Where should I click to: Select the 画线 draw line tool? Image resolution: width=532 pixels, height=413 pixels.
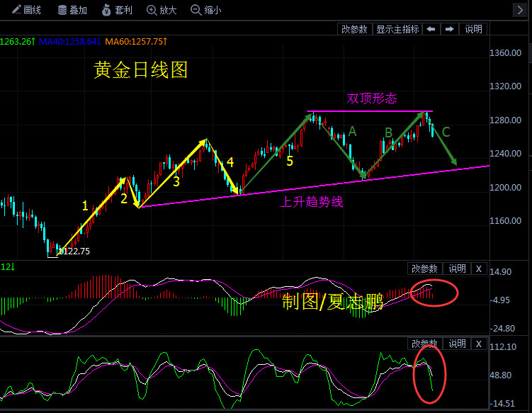click(x=26, y=10)
